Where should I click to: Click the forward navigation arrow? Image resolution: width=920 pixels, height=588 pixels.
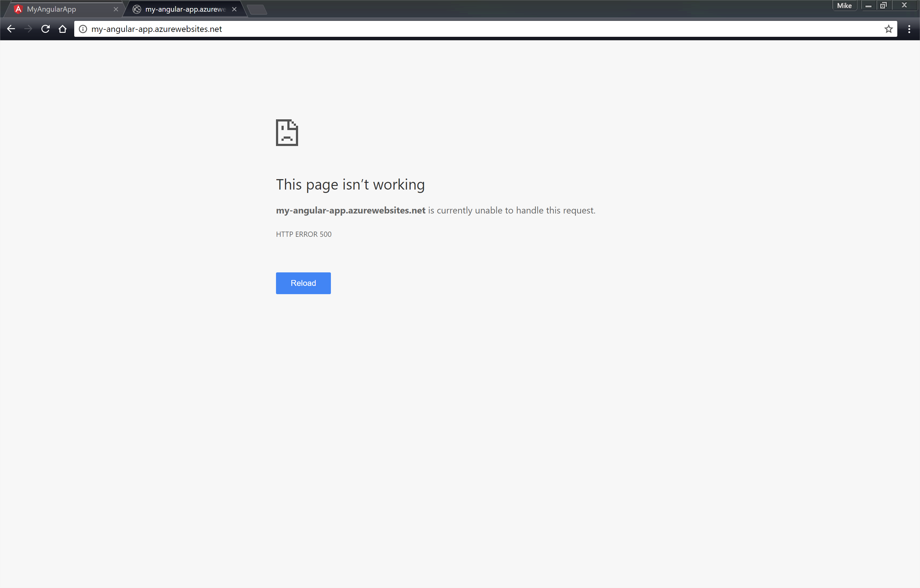point(28,29)
